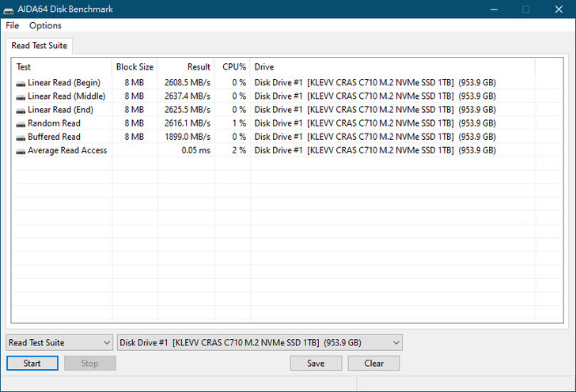Open the Options menu
The image size is (576, 392).
(45, 26)
